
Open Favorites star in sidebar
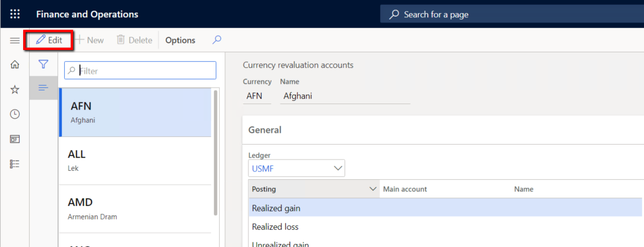coord(15,89)
